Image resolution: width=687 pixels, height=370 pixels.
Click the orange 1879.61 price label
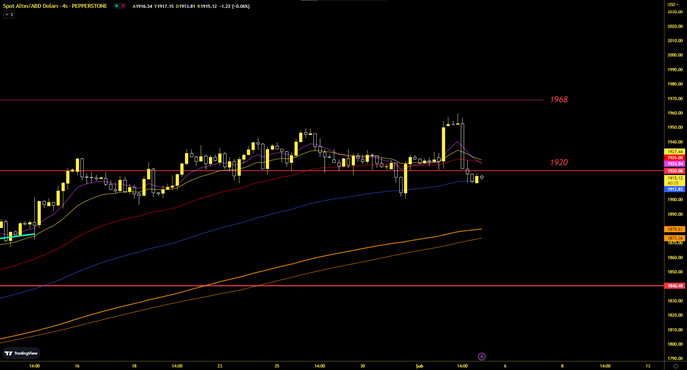(675, 229)
